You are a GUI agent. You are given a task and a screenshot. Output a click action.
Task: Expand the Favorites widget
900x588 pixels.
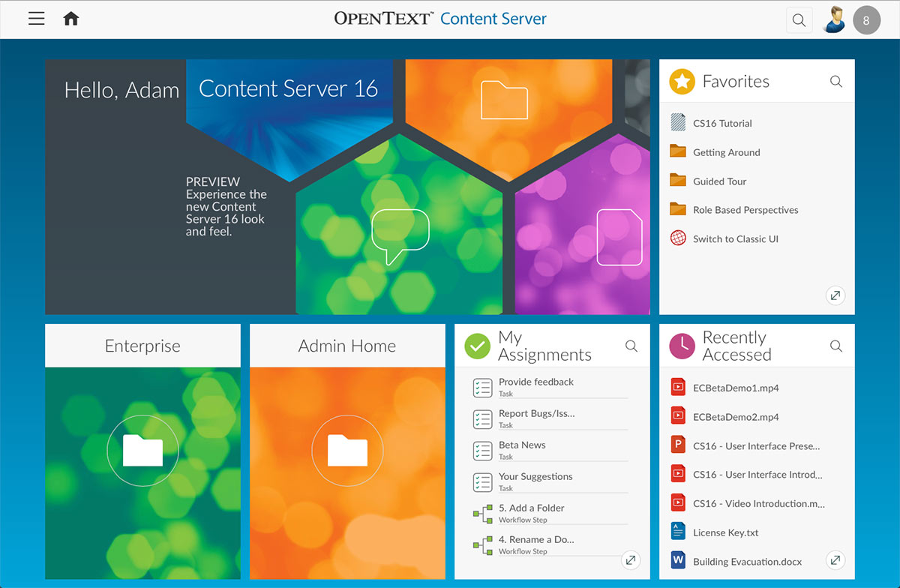pyautogui.click(x=835, y=295)
